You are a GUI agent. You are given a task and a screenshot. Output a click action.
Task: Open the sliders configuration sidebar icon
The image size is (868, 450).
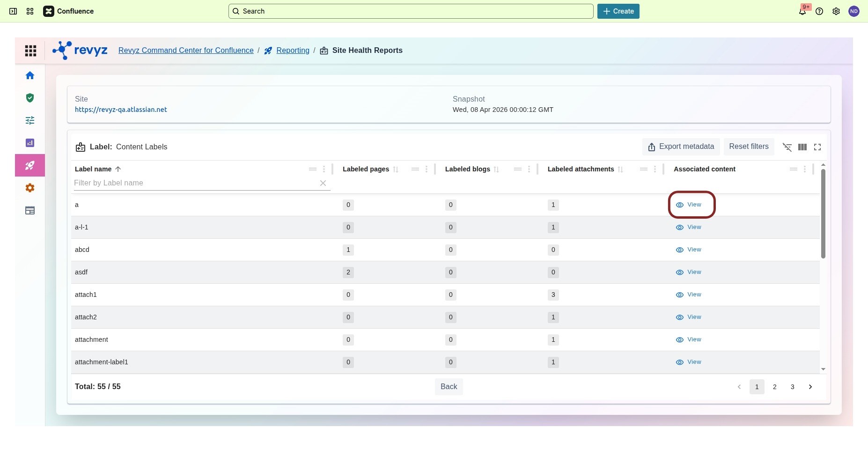tap(30, 120)
